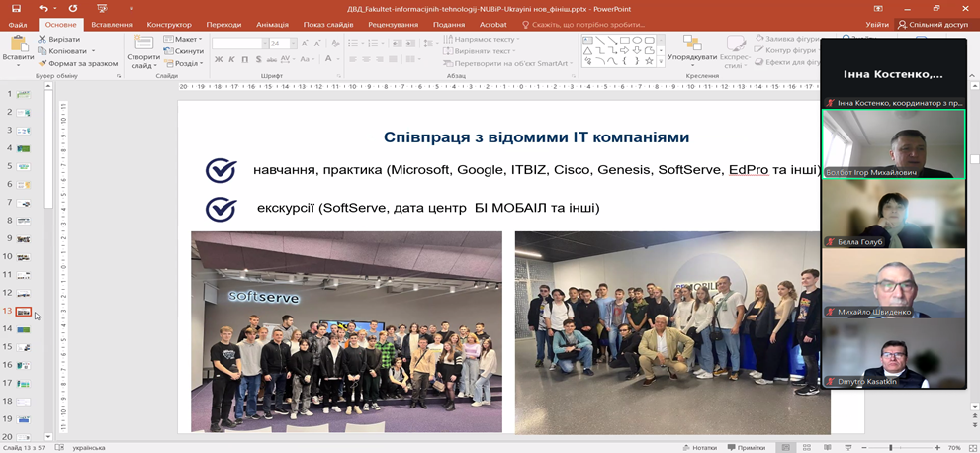Open the change case Aa dropdown
The height and width of the screenshot is (453, 980).
tap(307, 60)
